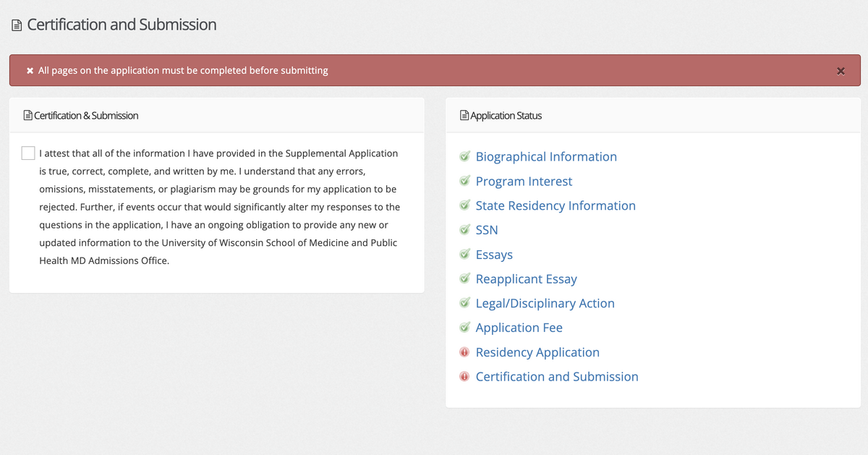Screen dimensions: 868x455
Task: Click red warning icon beside Certification and Submission link
Action: 464,378
